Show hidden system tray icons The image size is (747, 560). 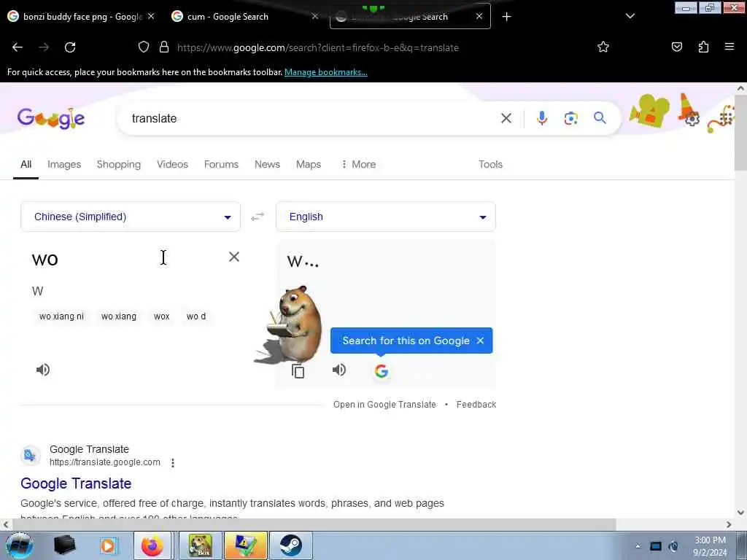tap(638, 546)
